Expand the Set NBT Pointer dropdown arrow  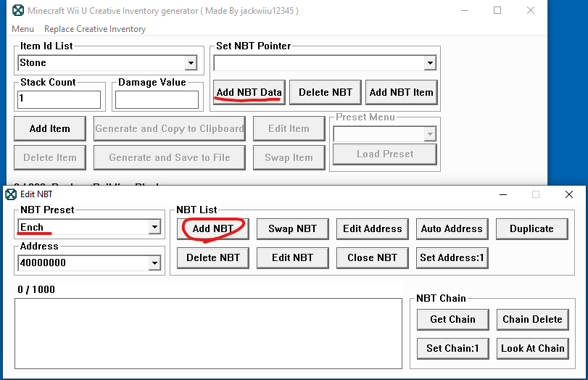tap(430, 63)
